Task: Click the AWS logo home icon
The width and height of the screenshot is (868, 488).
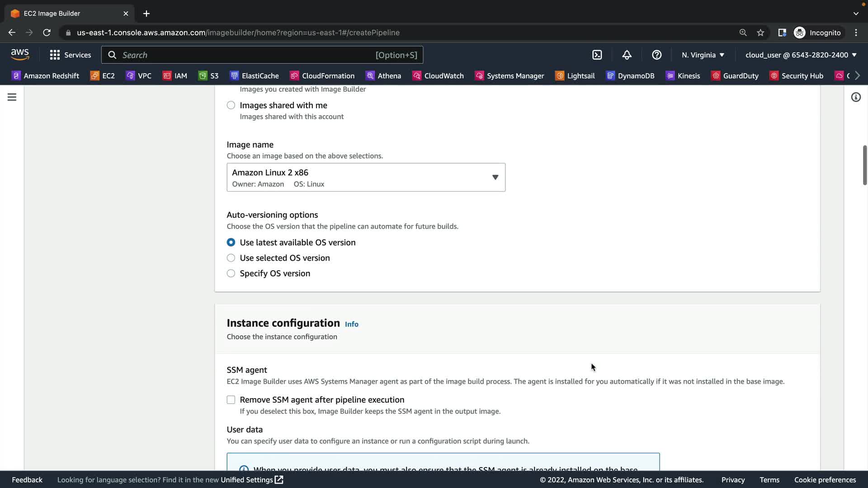Action: [20, 55]
